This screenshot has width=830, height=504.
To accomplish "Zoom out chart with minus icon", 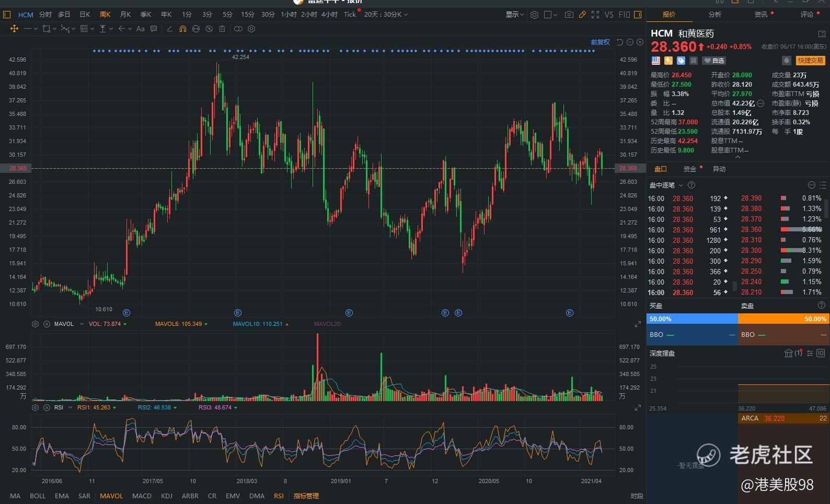I will point(630,42).
